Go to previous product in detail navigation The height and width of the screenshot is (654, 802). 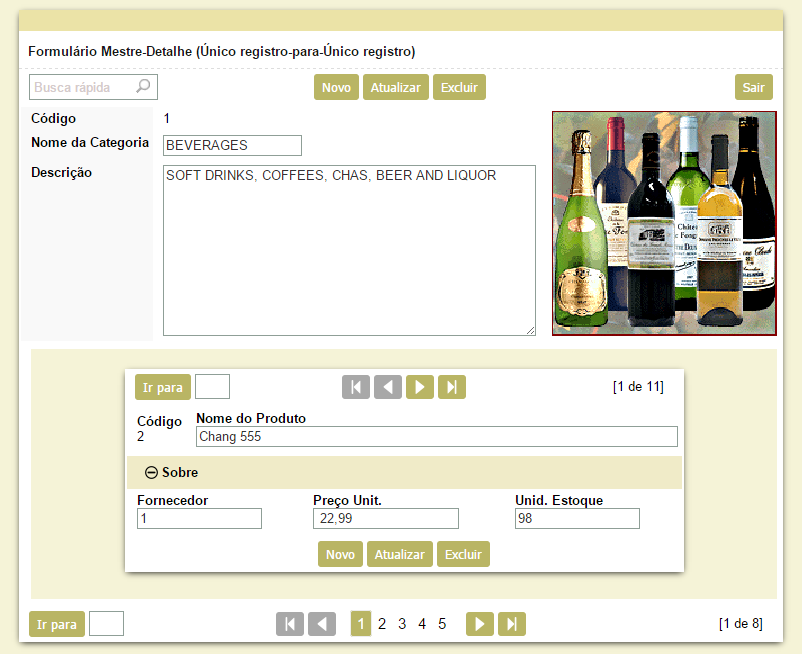(388, 387)
